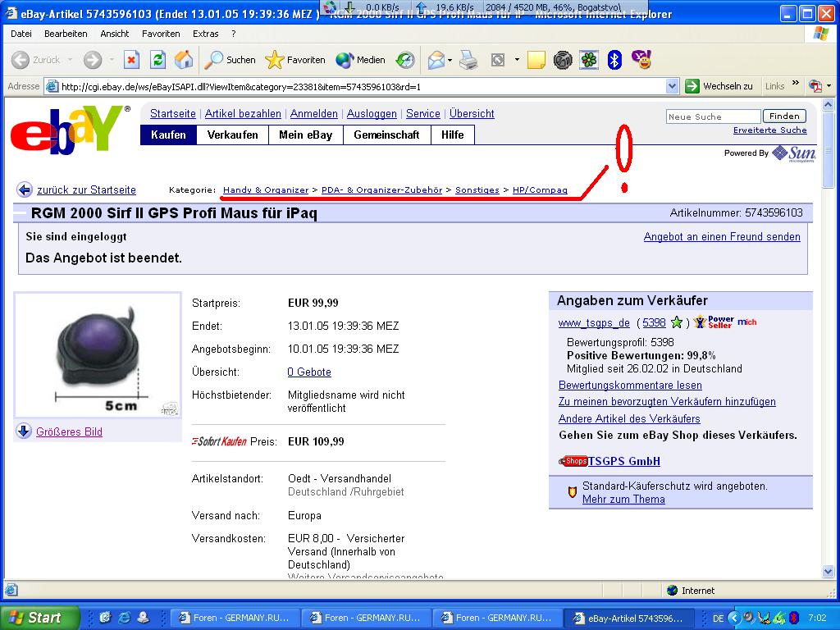This screenshot has height=630, width=840.
Task: Open the History clock icon
Action: tap(405, 60)
